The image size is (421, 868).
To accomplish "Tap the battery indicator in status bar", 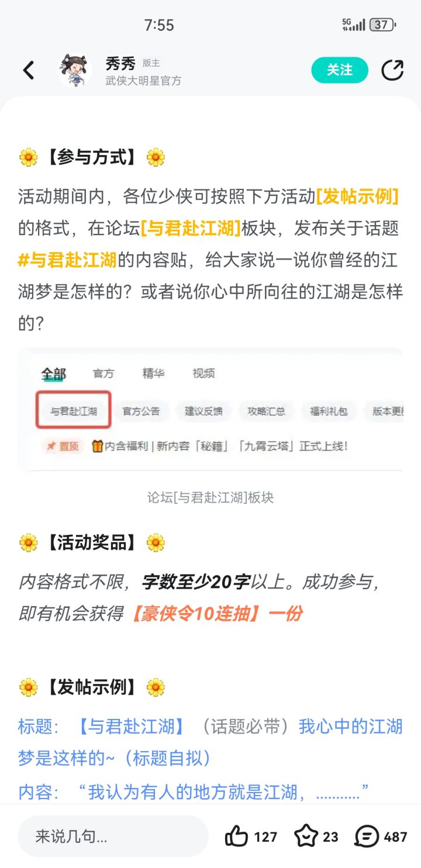I will (383, 25).
